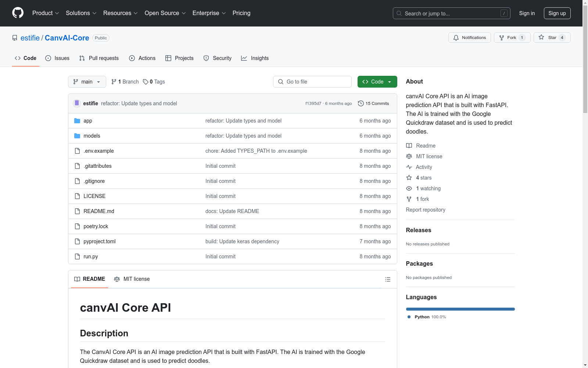The image size is (588, 368).
Task: Click the fork icon button
Action: 502,38
